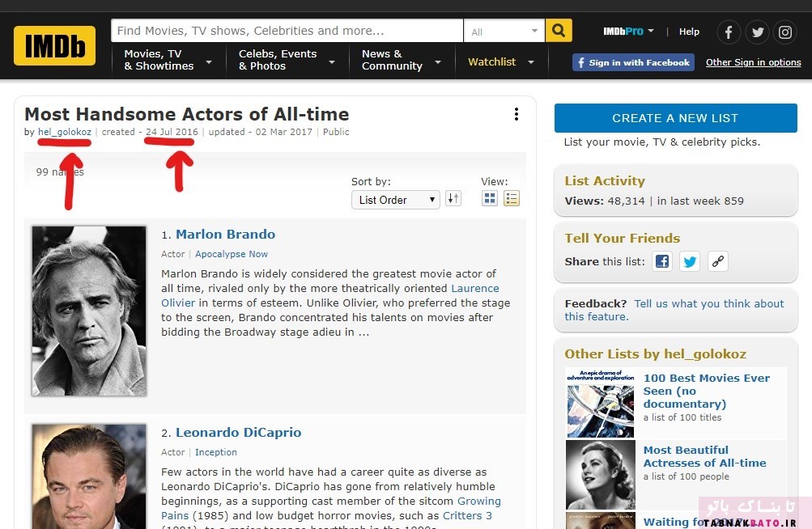Open the IMDb Instagram page icon
Screen dimensions: 812x529
pyautogui.click(x=785, y=32)
